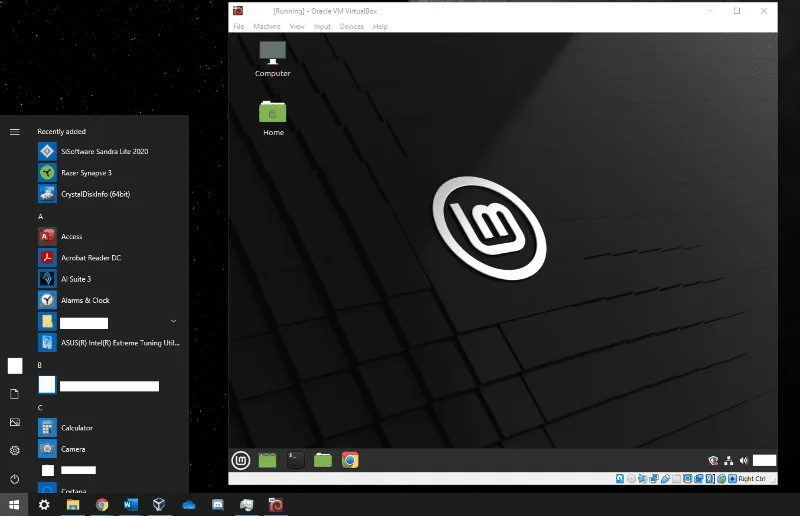This screenshot has height=516, width=800.
Task: Open OneDrive cloud icon on taskbar
Action: pos(189,505)
